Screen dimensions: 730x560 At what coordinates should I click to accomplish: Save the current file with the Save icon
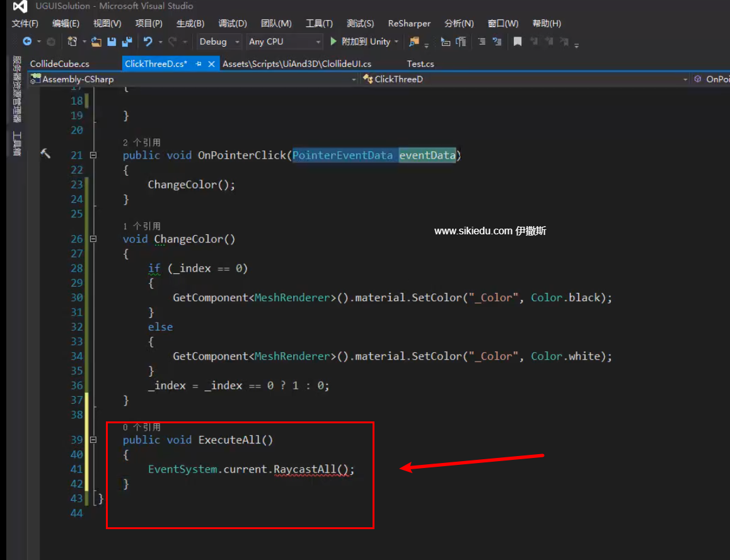pyautogui.click(x=112, y=42)
